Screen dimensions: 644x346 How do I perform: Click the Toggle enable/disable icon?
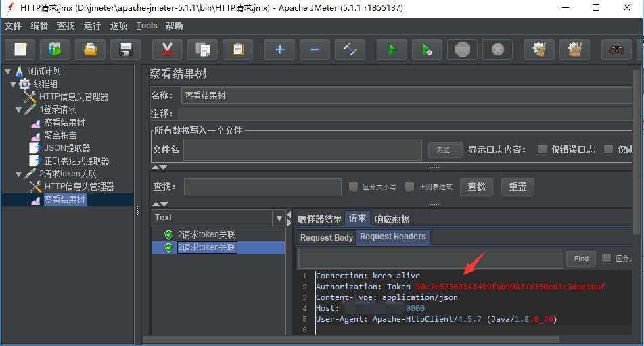[350, 50]
